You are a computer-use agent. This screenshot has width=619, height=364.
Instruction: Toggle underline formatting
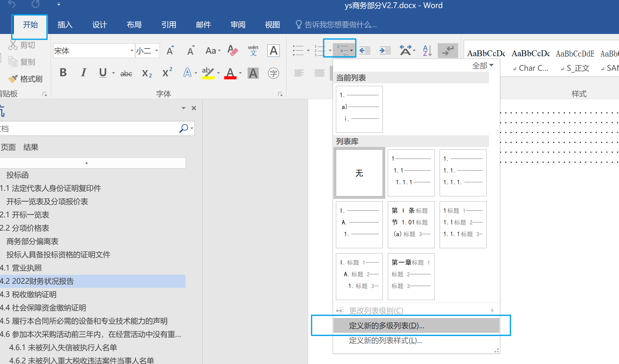click(x=103, y=73)
